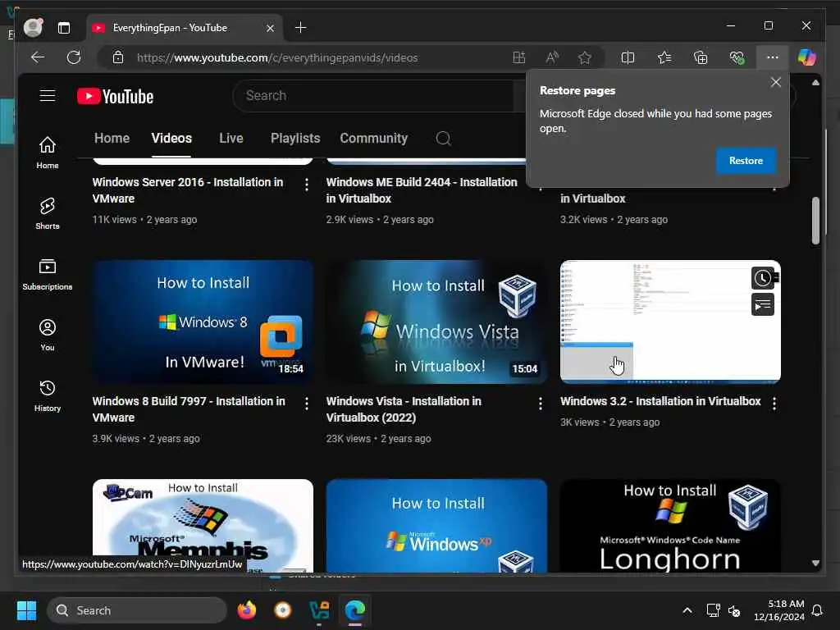Open options for Windows 3.2 video
The image size is (840, 630).
click(x=774, y=404)
